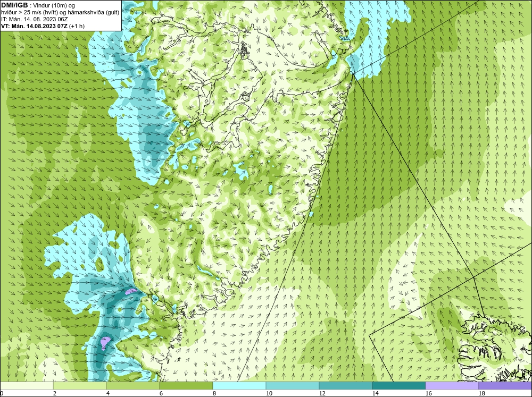The height and width of the screenshot is (397, 532).
Task: Click the teal 12–14 m/s legend swatch
Action: (346, 385)
